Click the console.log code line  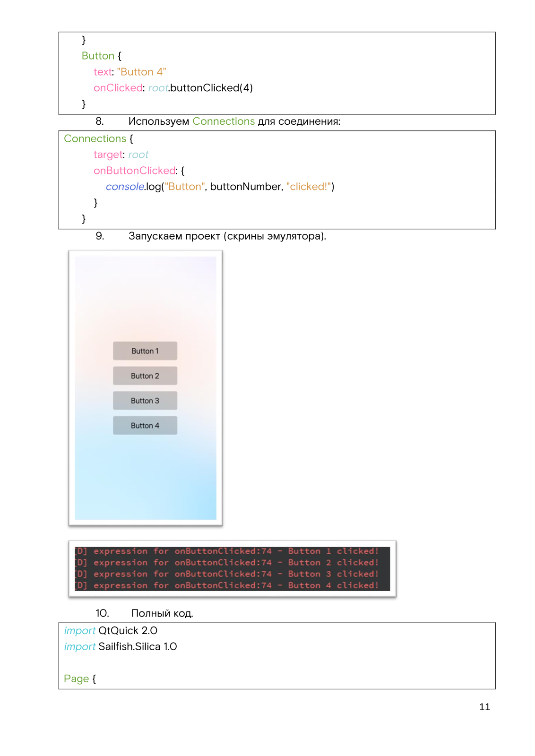click(x=220, y=187)
